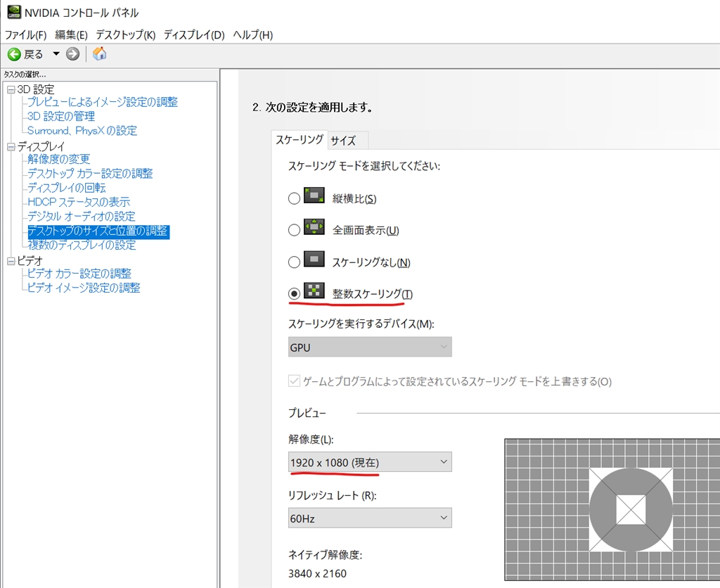Open ビデオ カラー設定の調整
Image resolution: width=720 pixels, height=588 pixels.
(x=79, y=274)
